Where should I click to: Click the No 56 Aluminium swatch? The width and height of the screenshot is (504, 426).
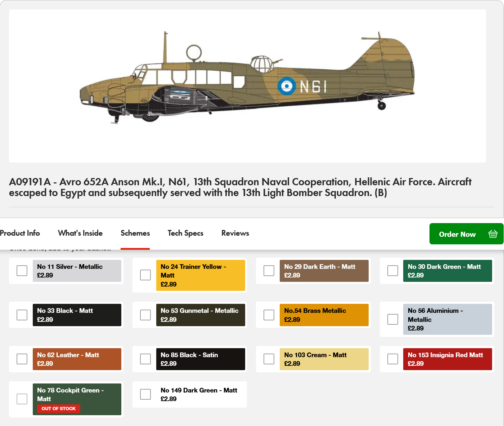coord(447,319)
